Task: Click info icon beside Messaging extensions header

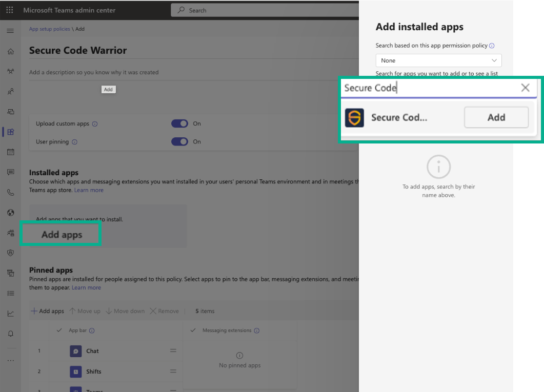Action: pos(257,331)
